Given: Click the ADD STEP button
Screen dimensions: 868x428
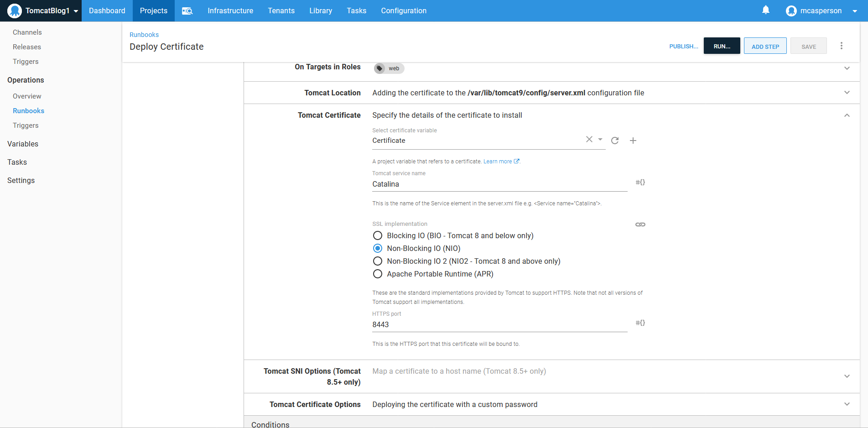Looking at the screenshot, I should tap(765, 46).
